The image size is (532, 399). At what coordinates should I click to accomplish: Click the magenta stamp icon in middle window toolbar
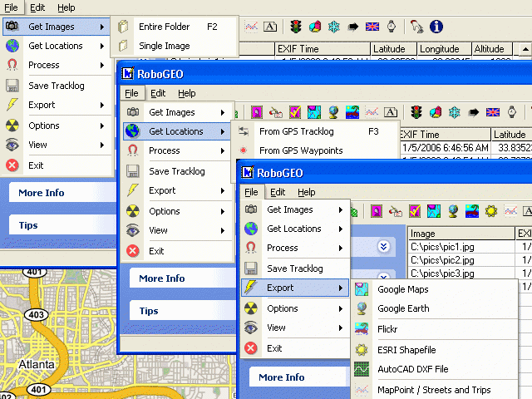(257, 112)
